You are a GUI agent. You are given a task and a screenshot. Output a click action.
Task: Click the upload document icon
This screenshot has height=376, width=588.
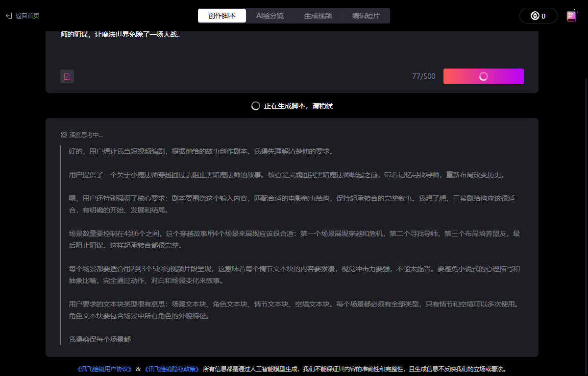(67, 76)
